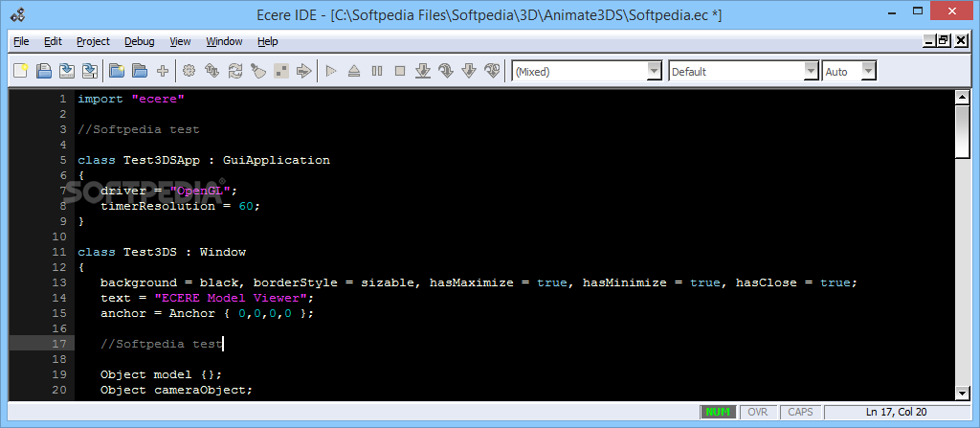Toggle the OVR overwrite indicator

pyautogui.click(x=758, y=412)
